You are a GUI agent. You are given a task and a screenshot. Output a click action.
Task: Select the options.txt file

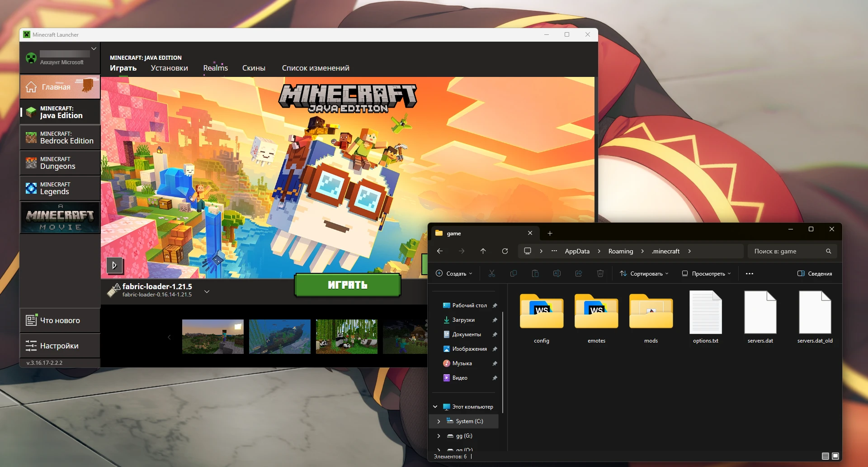click(x=705, y=317)
